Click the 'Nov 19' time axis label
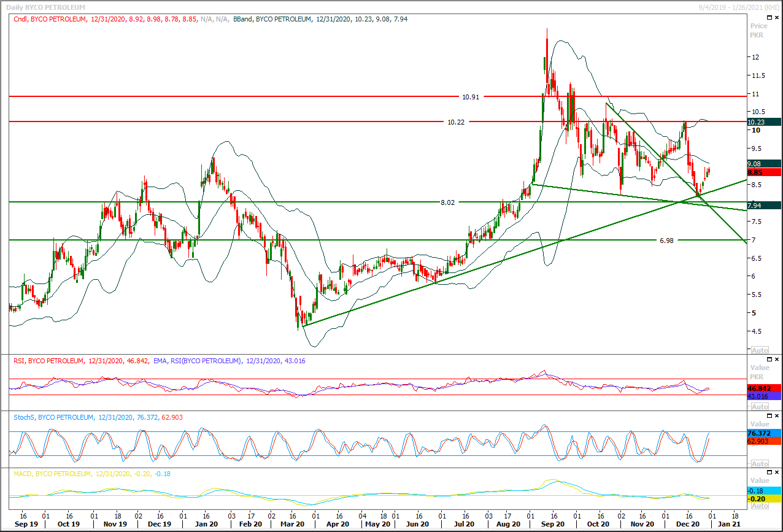 tap(115, 525)
